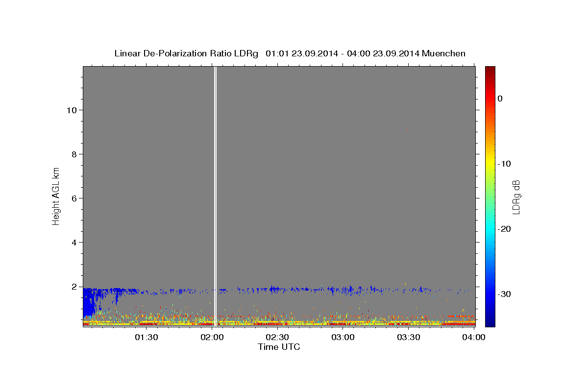Click the colorbar label -10

coord(504,164)
